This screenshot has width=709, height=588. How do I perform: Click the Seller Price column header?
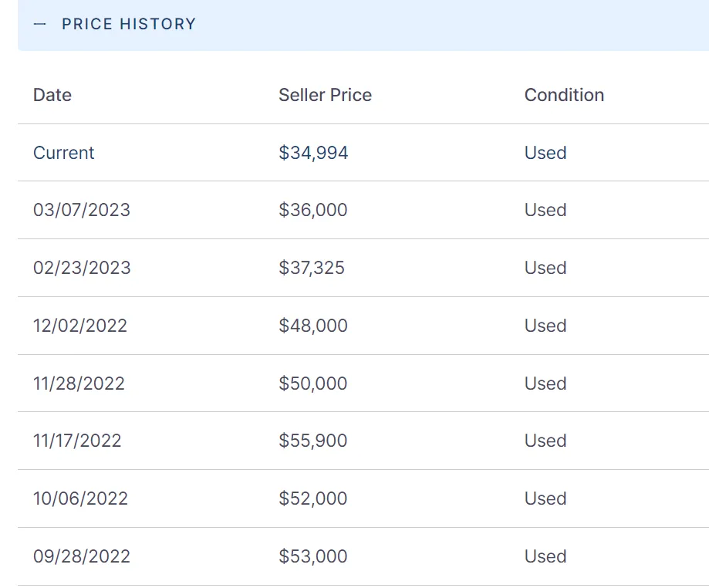click(x=325, y=95)
